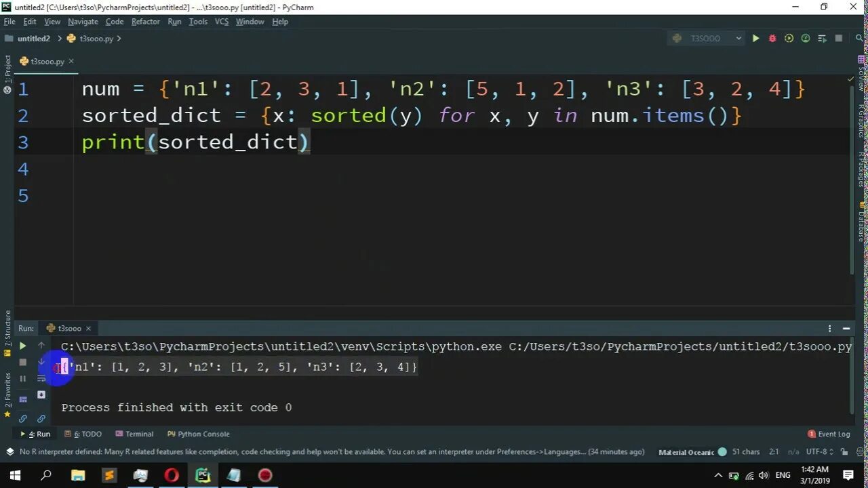
Task: Open the 1: Project tool window
Action: [x=7, y=74]
